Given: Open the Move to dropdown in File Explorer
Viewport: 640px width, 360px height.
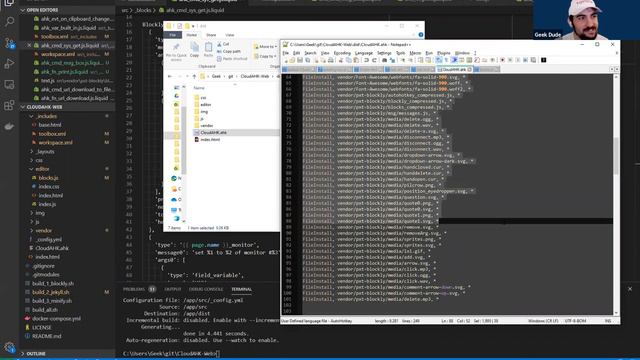Looking at the screenshot, I should [x=264, y=47].
